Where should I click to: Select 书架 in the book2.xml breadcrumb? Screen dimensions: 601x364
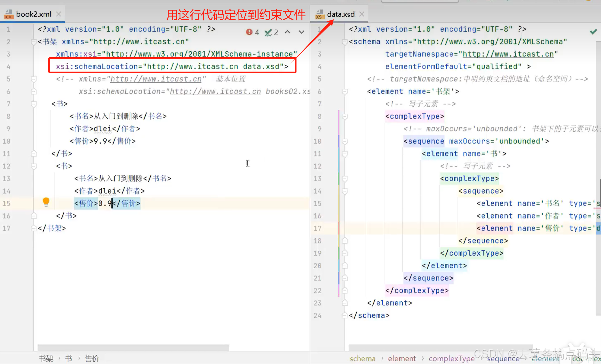pyautogui.click(x=46, y=358)
